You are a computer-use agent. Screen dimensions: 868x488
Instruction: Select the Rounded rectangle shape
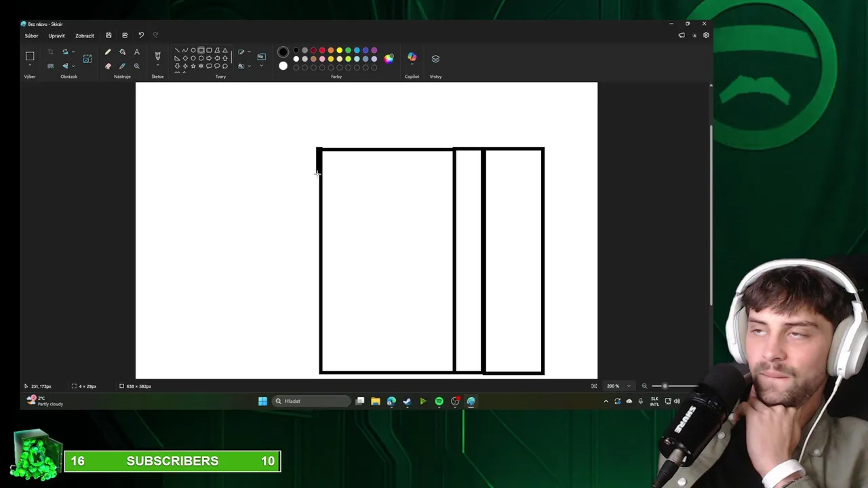tap(209, 50)
